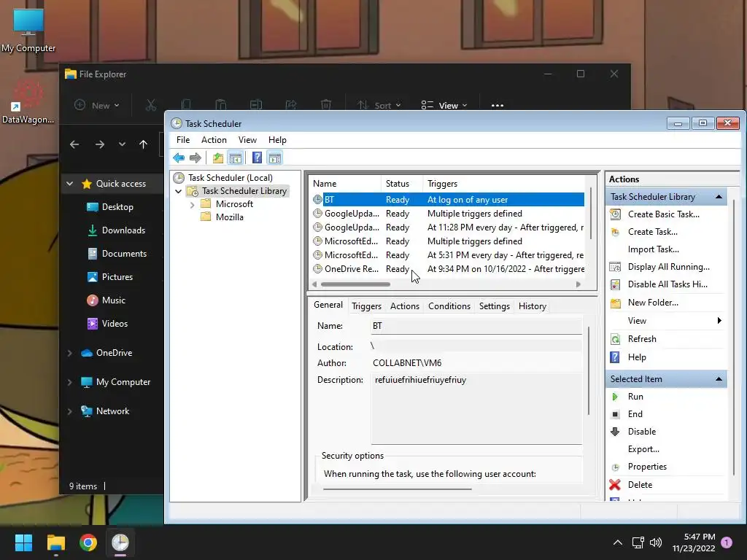Viewport: 747px width, 560px height.
Task: Click the Display All Running icon
Action: click(x=616, y=267)
